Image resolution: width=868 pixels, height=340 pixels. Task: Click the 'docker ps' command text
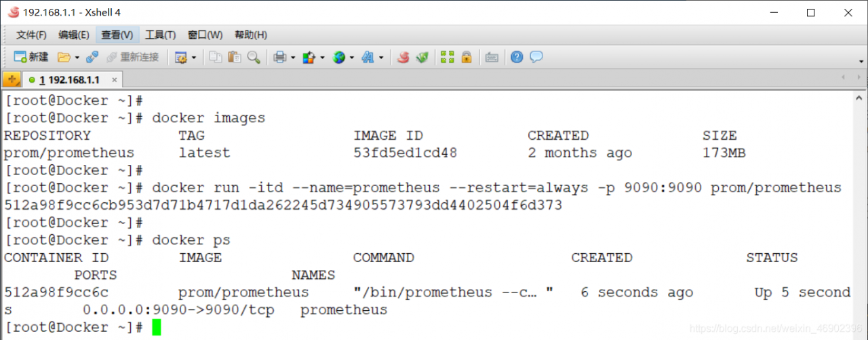(x=191, y=240)
